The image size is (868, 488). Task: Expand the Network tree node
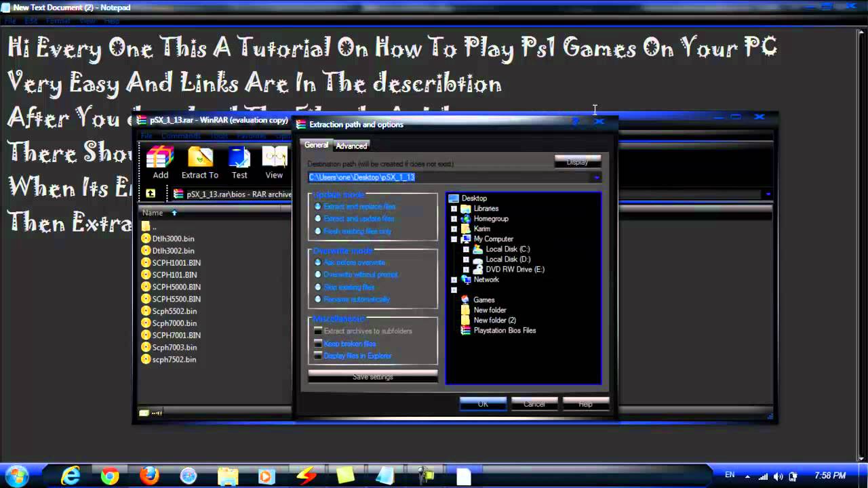click(x=454, y=280)
